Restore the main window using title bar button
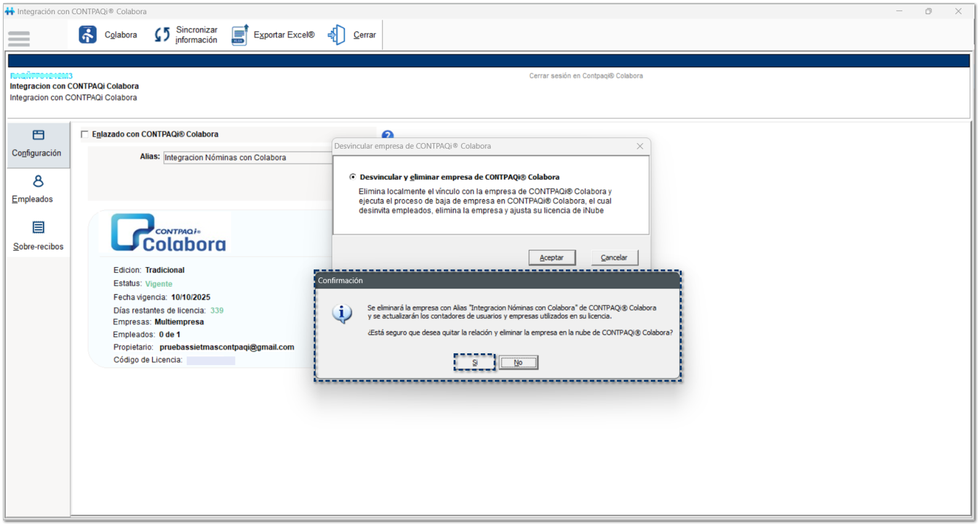Viewport: 980px width, 526px height. tap(929, 11)
